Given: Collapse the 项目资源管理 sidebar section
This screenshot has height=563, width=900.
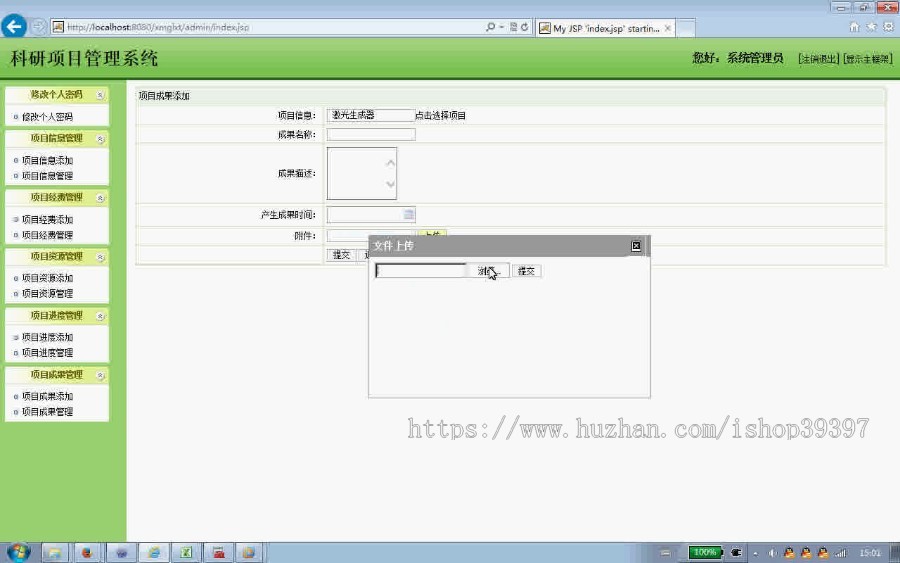Looking at the screenshot, I should coord(100,257).
